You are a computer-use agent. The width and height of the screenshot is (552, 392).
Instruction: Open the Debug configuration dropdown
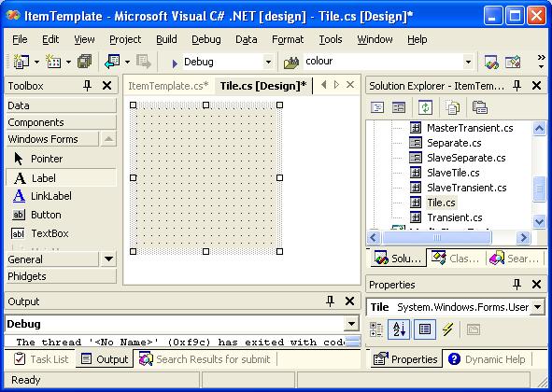pyautogui.click(x=268, y=63)
